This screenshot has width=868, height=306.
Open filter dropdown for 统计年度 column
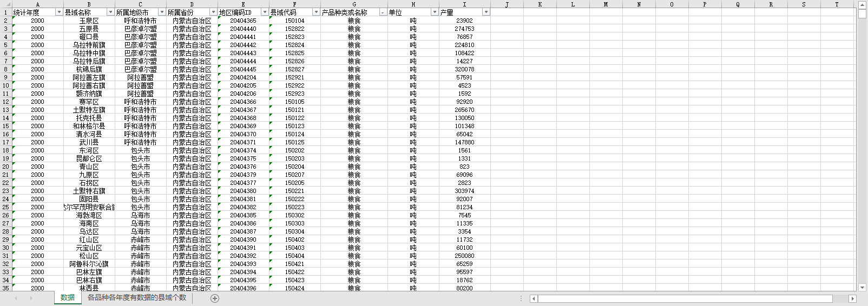(x=59, y=12)
